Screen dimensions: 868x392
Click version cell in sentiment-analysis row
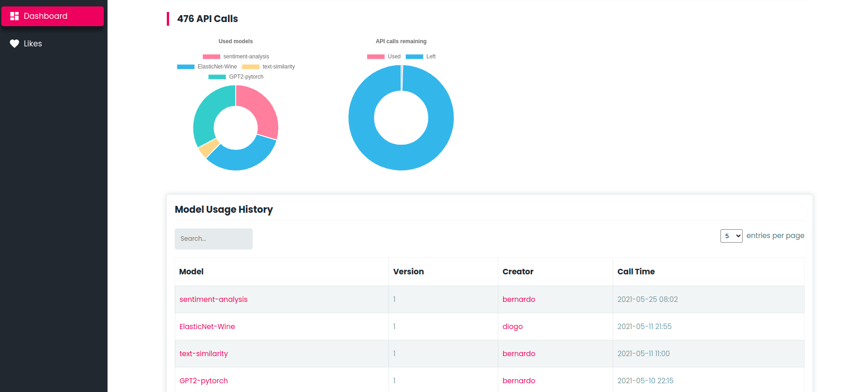[x=443, y=299]
